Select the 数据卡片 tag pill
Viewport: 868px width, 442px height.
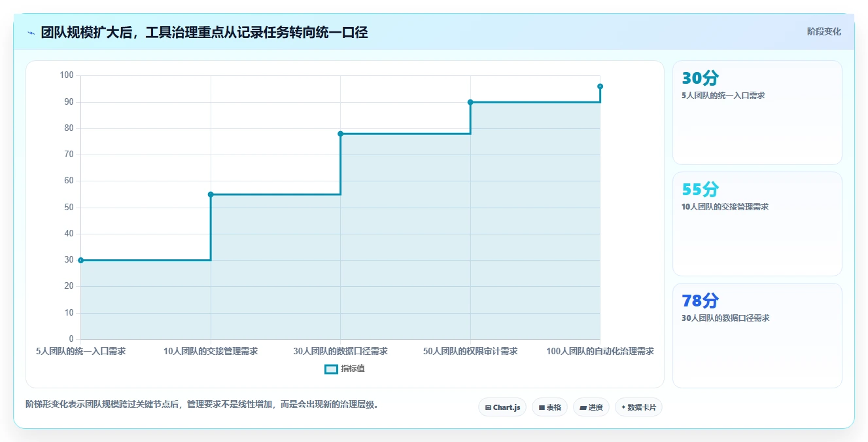point(638,407)
